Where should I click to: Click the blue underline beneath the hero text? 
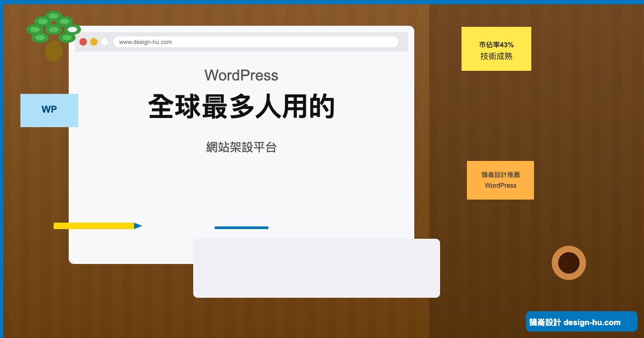click(241, 227)
